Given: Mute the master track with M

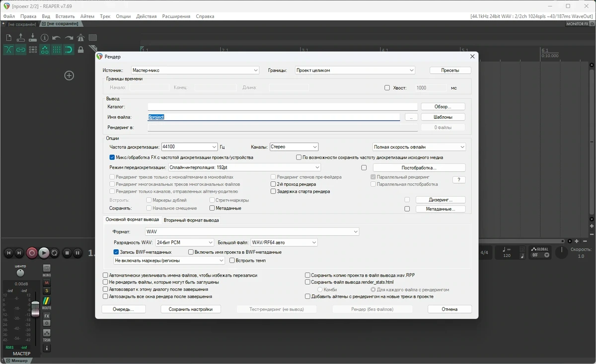Looking at the screenshot, I should 47,283.
